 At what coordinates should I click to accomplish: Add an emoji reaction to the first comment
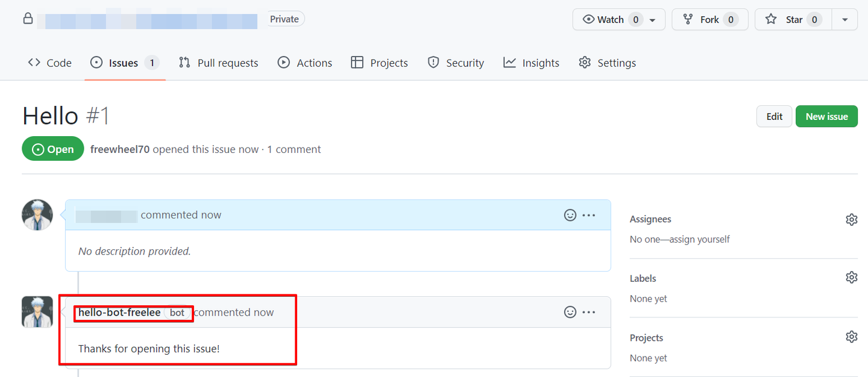[570, 214]
